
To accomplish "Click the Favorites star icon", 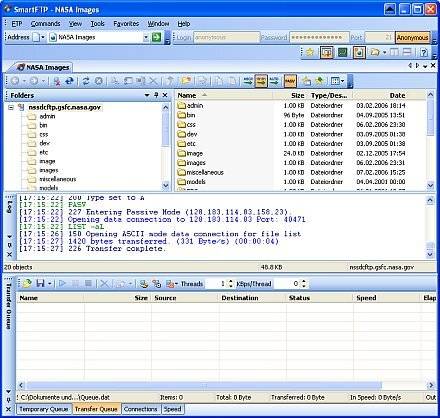I will tap(310, 52).
